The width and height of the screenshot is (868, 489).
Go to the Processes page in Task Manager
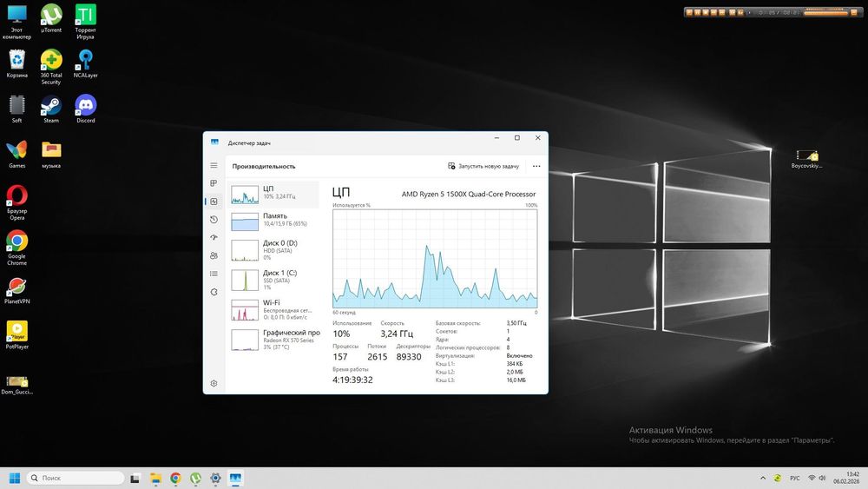pyautogui.click(x=214, y=183)
